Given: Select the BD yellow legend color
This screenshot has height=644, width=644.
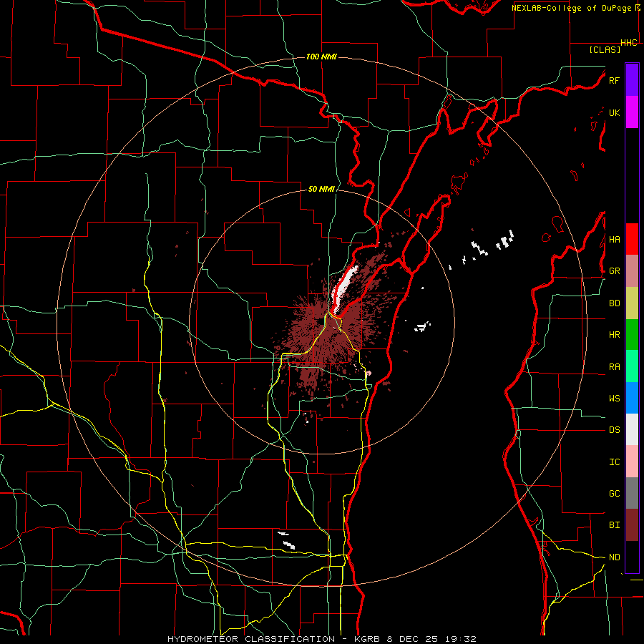Looking at the screenshot, I should point(632,303).
